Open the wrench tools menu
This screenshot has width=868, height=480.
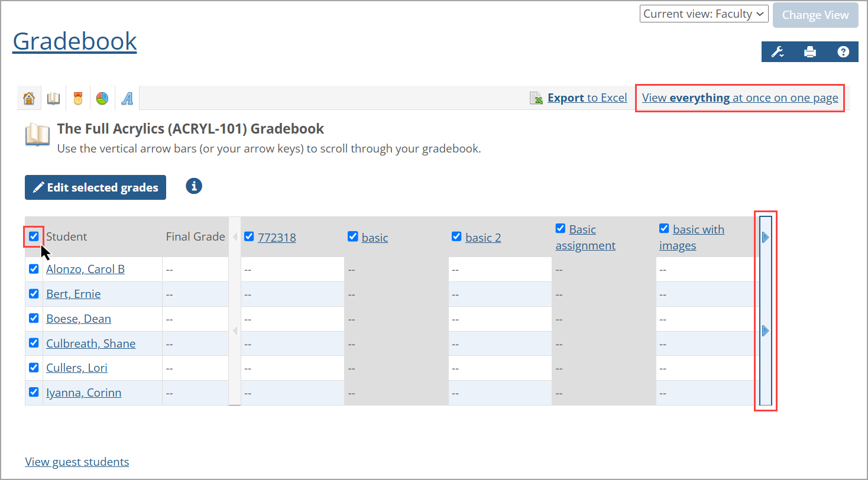[777, 51]
